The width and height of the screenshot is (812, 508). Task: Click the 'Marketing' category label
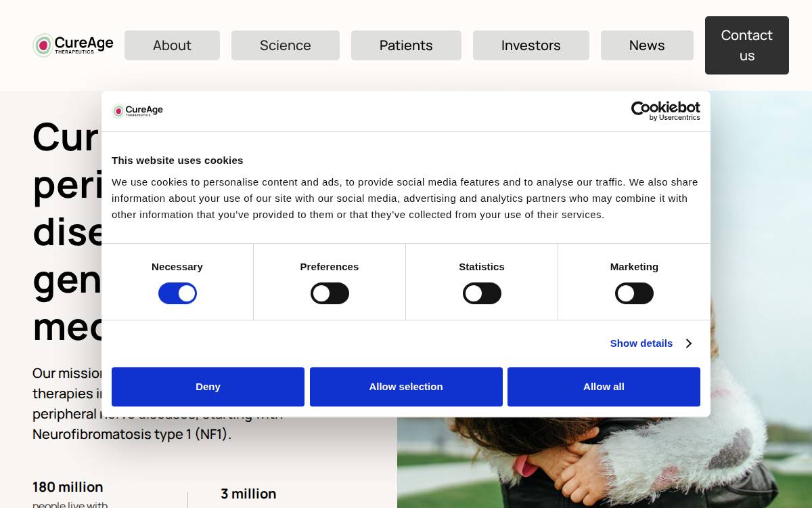[634, 267]
